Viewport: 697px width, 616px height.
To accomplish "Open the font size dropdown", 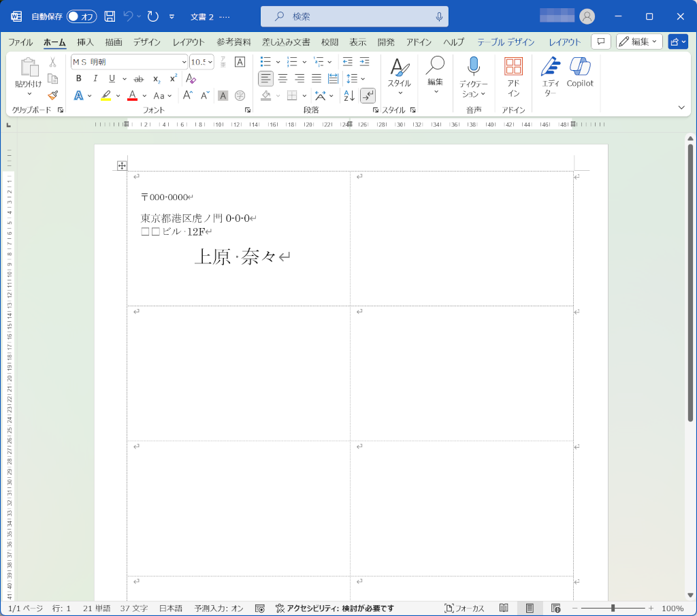I will point(210,62).
